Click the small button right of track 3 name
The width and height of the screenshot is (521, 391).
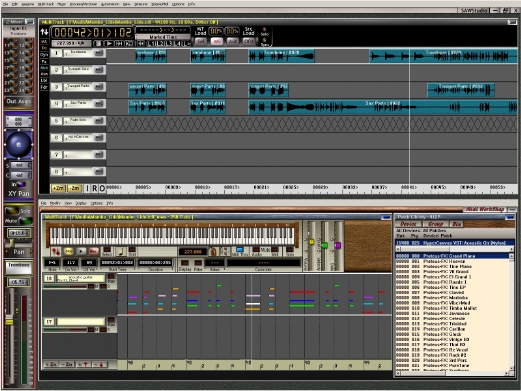pos(99,87)
